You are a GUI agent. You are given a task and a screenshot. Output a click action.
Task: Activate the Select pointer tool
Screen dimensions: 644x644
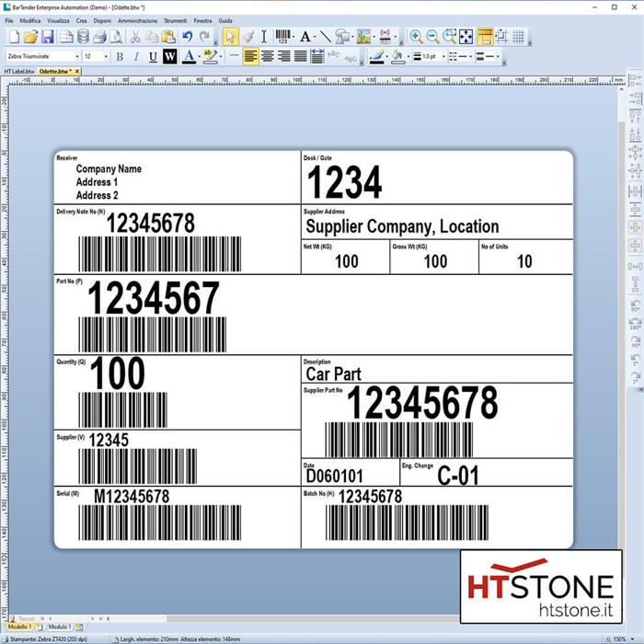click(230, 37)
